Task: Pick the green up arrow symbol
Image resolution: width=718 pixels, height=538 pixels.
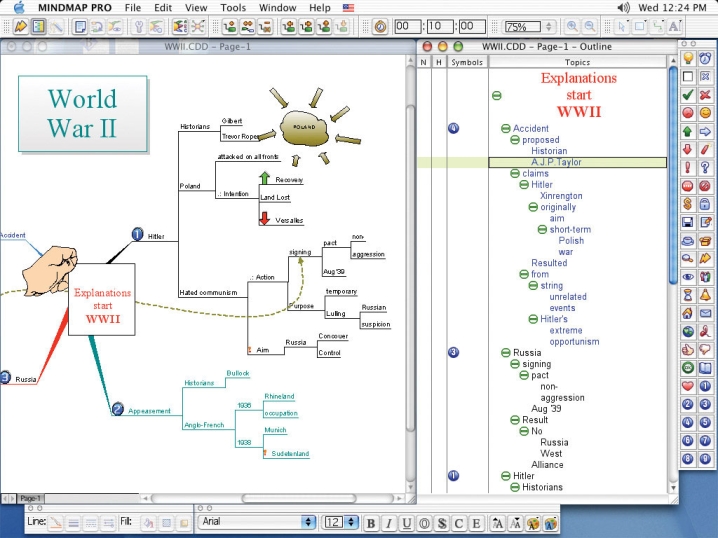Action: [x=688, y=131]
